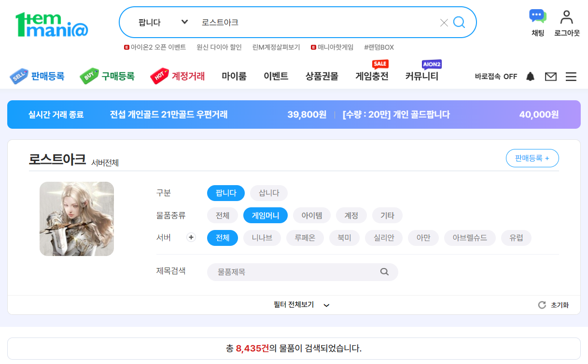Click the 39,800원 price
The width and height of the screenshot is (588, 364).
coord(307,114)
